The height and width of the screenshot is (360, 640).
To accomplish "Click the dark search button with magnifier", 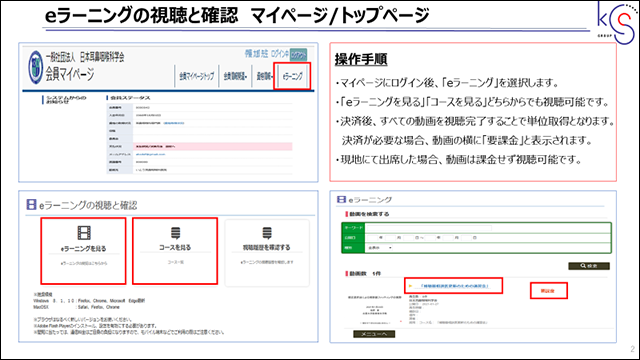I will click(589, 266).
